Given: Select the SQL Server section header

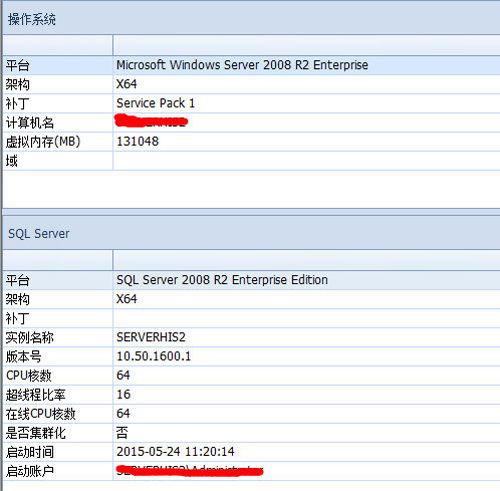Looking at the screenshot, I should coord(39,234).
